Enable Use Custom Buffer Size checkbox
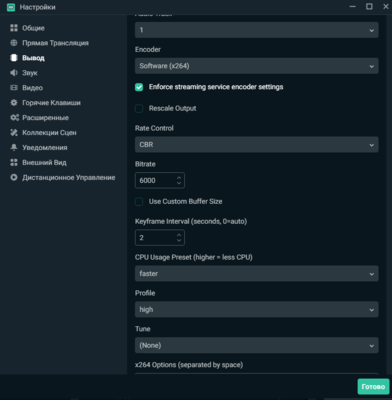 [x=139, y=202]
